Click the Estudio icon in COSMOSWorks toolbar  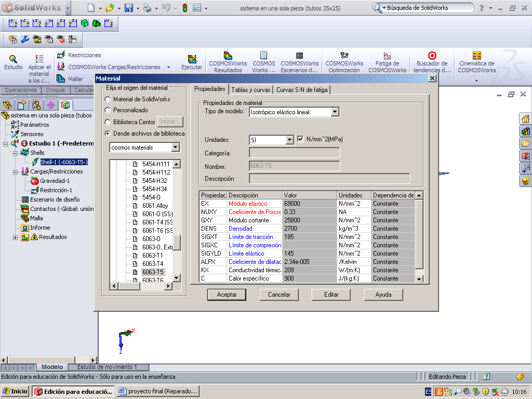click(x=13, y=59)
